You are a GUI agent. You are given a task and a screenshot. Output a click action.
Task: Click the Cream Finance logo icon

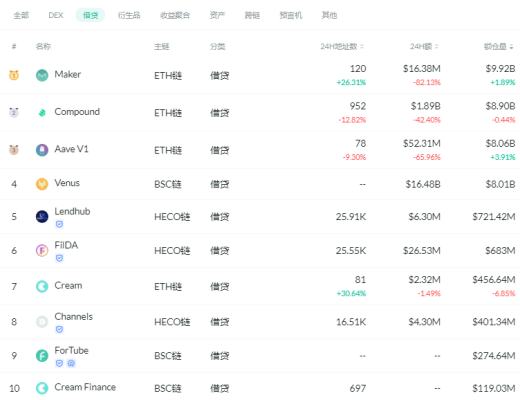pyautogui.click(x=42, y=388)
